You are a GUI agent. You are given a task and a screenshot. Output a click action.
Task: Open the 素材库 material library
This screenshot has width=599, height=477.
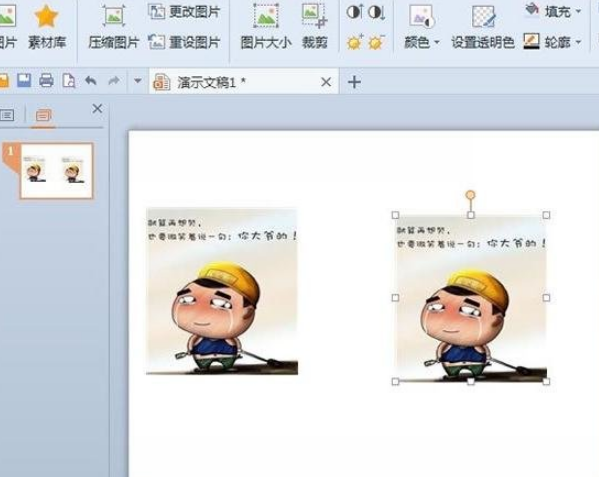tap(47, 26)
